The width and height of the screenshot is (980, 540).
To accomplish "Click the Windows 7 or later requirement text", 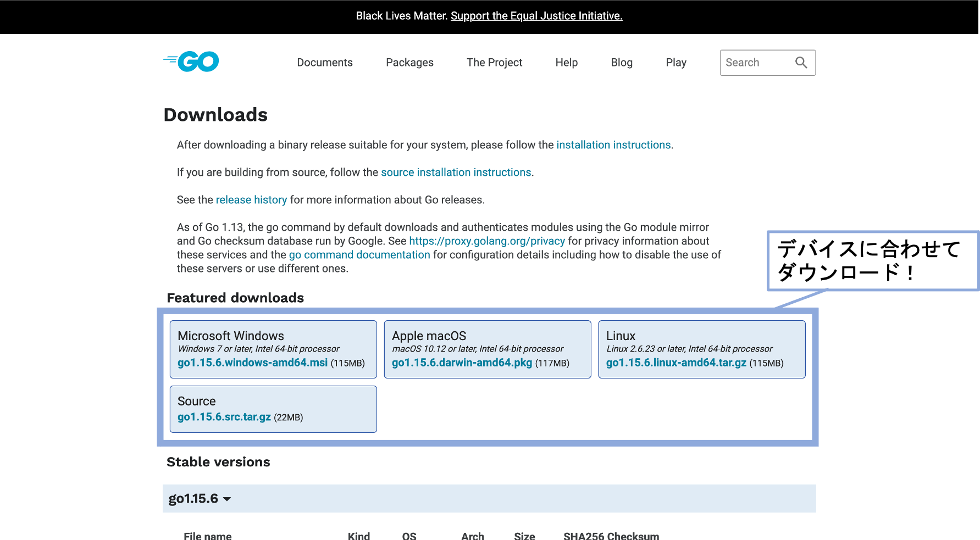I will click(258, 349).
